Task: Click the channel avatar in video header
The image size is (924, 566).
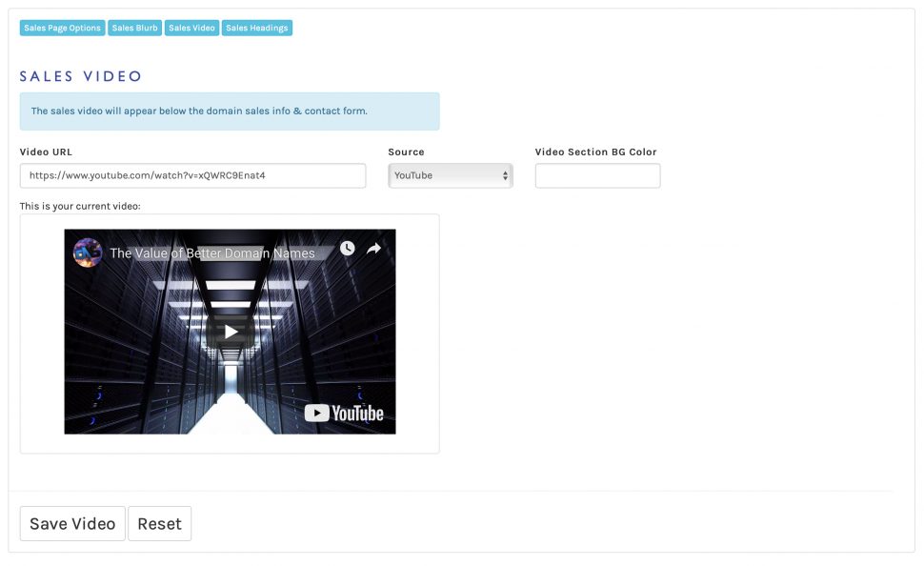Action: [88, 253]
